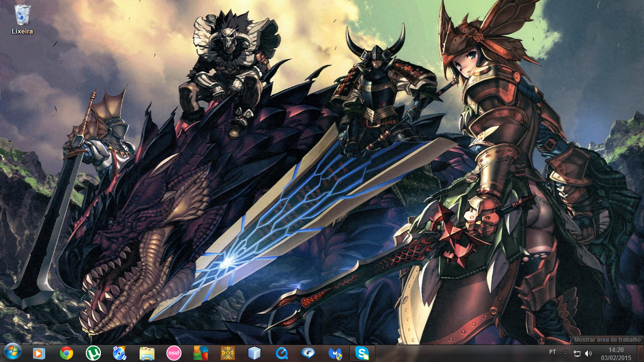Open AVG antivirus taskbar icon
Viewport: 644px width, 362px height.
point(201,353)
